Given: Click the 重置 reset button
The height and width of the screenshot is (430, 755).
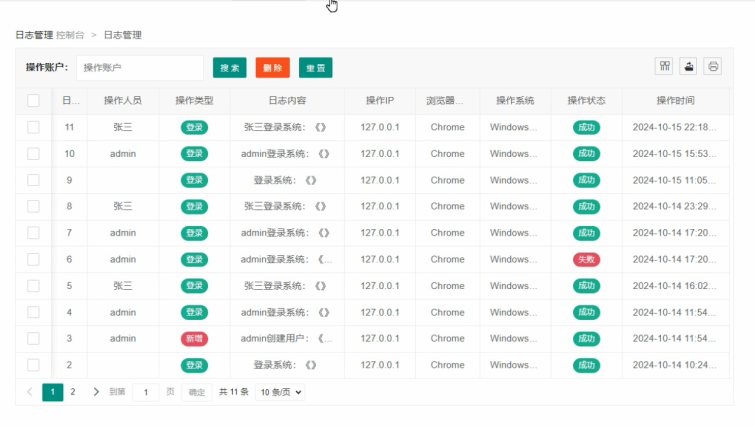Looking at the screenshot, I should coord(315,68).
